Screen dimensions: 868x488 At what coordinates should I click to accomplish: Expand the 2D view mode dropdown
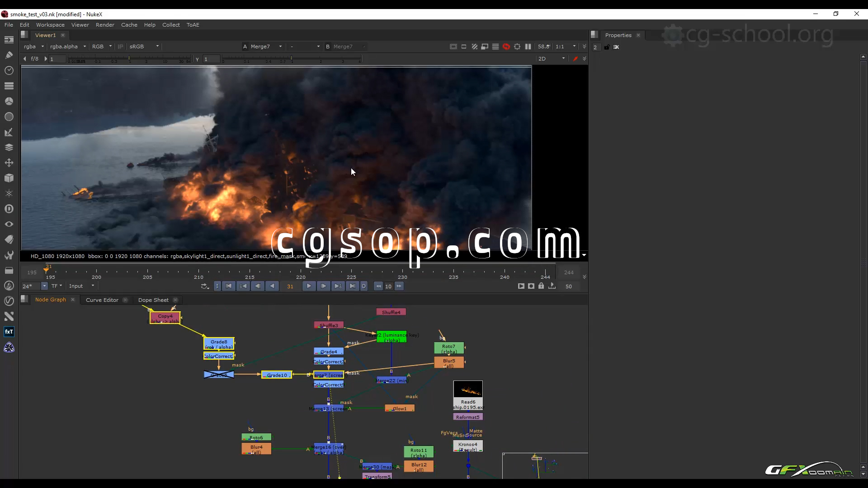[x=551, y=59]
